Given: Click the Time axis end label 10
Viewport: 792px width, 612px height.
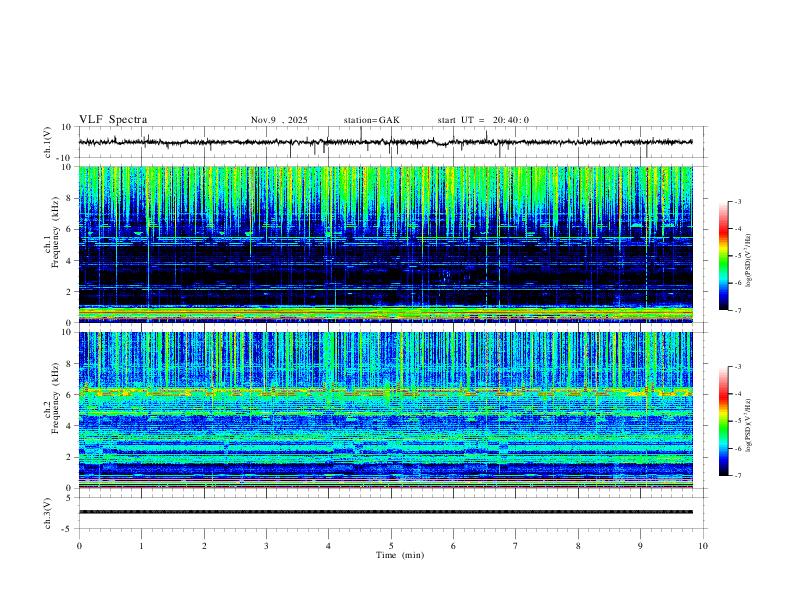Looking at the screenshot, I should (x=703, y=546).
